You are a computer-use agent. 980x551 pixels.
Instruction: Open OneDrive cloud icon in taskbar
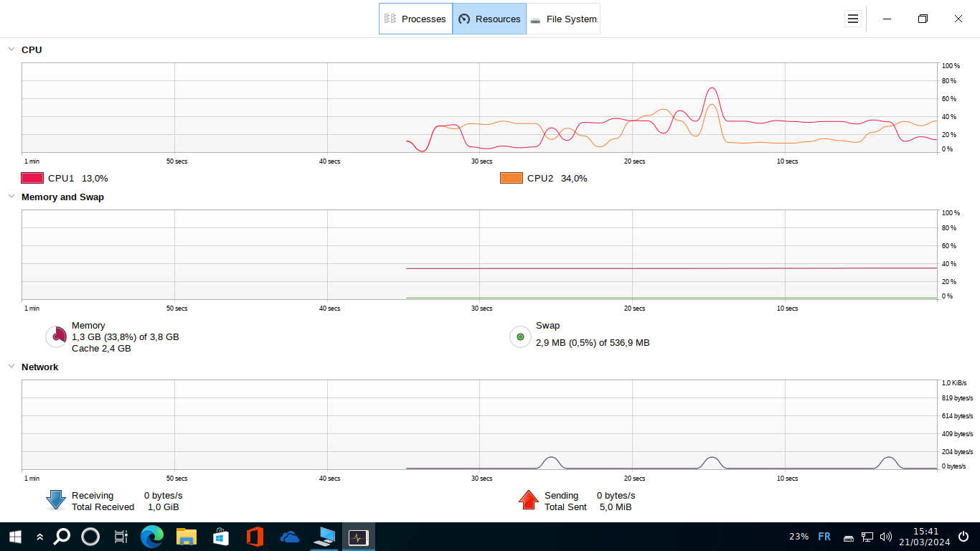click(x=289, y=537)
